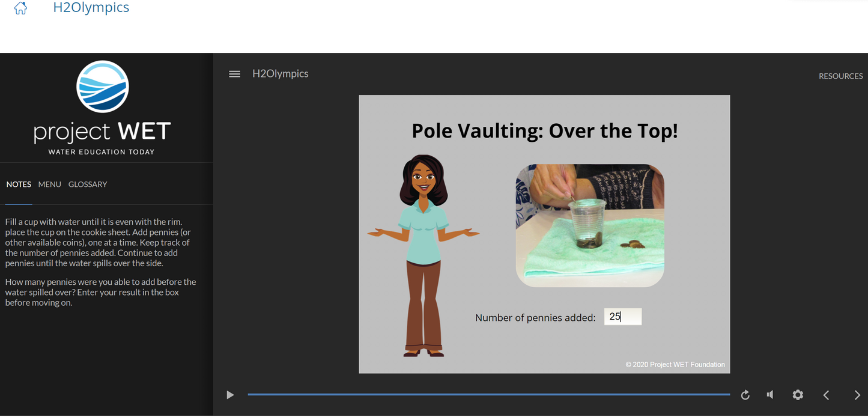Advance to the next slide arrow

point(857,395)
